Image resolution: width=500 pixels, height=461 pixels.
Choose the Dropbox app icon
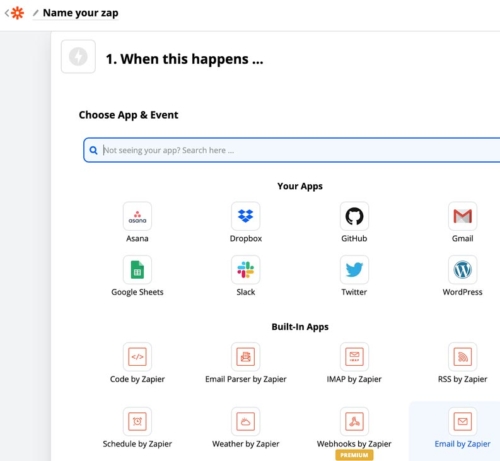coord(246,216)
